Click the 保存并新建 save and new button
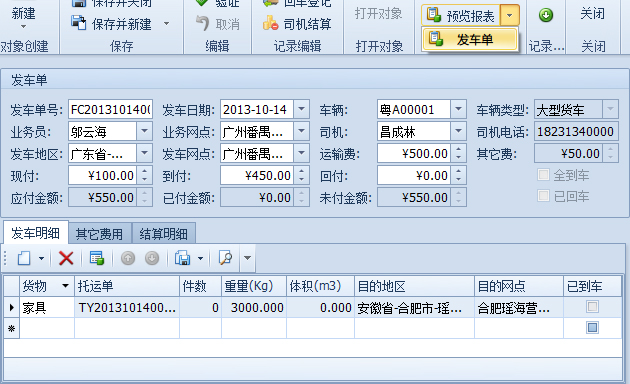630x384 pixels. [x=111, y=24]
